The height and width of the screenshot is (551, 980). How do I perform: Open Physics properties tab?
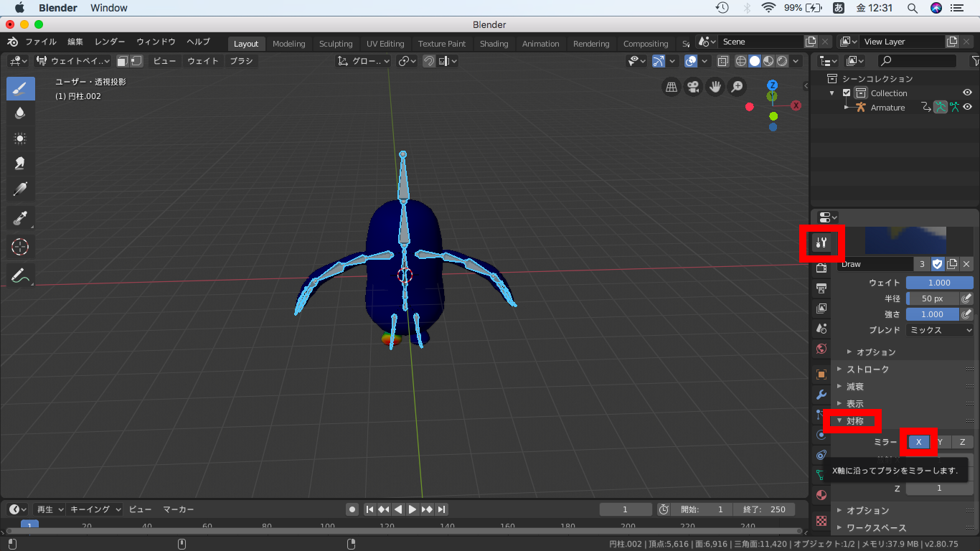[821, 435]
